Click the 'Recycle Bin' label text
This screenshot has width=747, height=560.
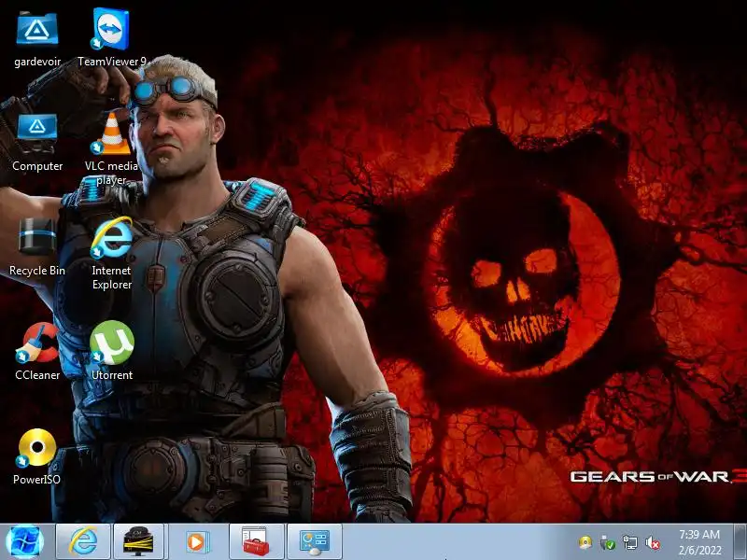(x=37, y=271)
